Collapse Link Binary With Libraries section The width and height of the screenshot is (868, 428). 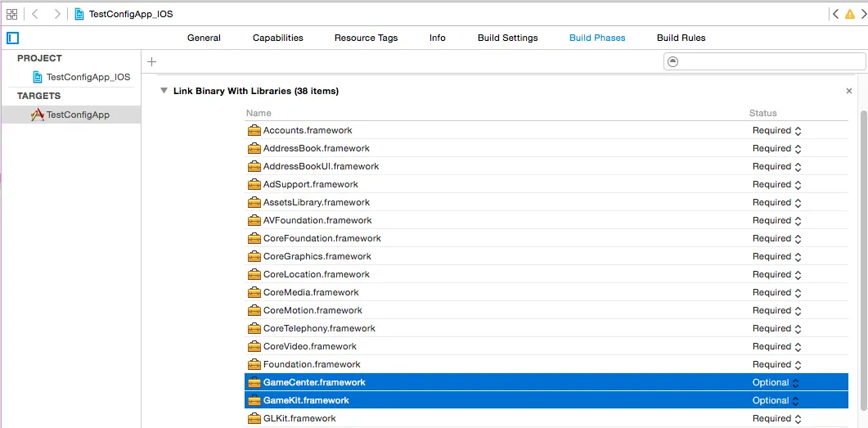(164, 90)
